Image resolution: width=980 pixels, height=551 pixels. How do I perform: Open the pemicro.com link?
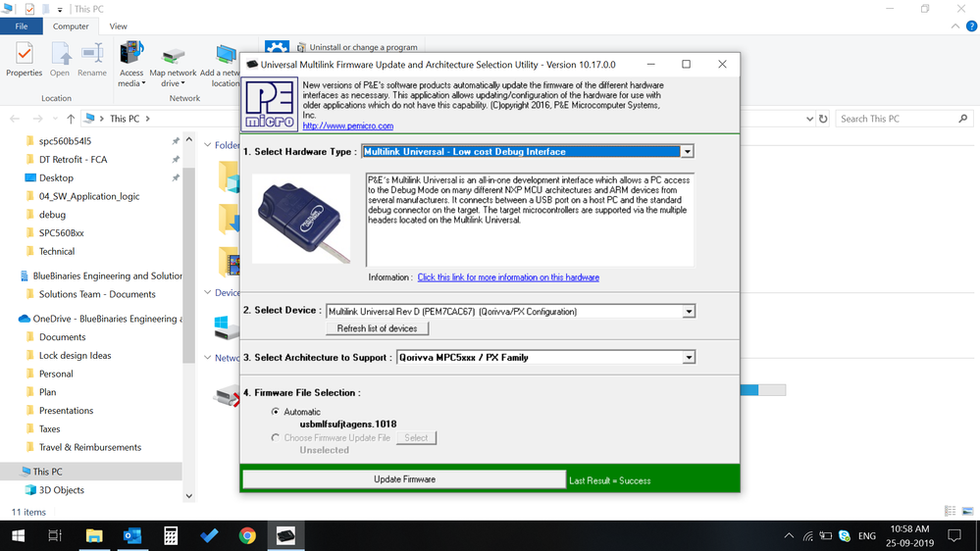coord(348,125)
